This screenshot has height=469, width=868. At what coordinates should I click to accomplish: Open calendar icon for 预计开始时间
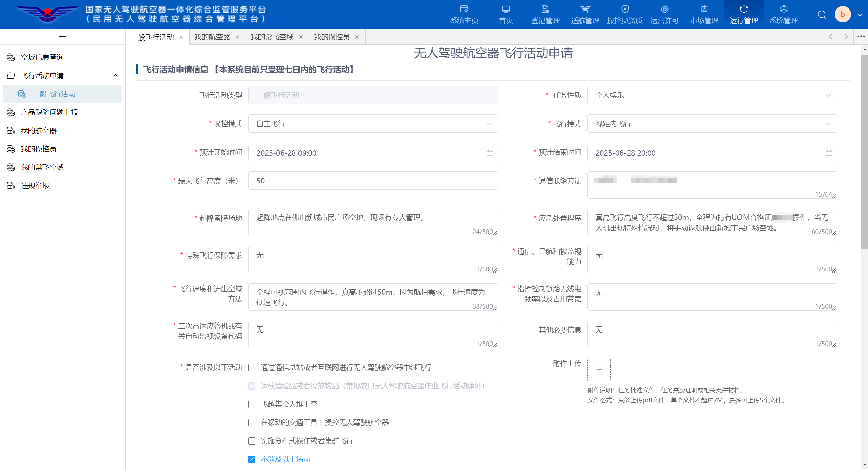pyautogui.click(x=489, y=153)
